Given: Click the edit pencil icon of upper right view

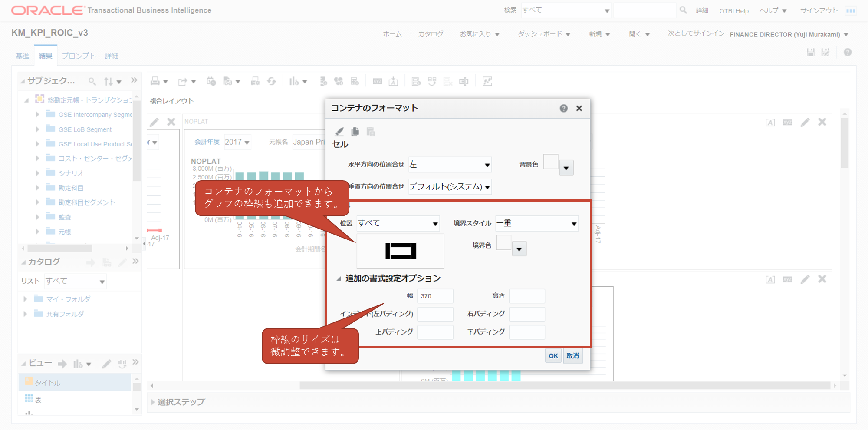Looking at the screenshot, I should click(805, 123).
